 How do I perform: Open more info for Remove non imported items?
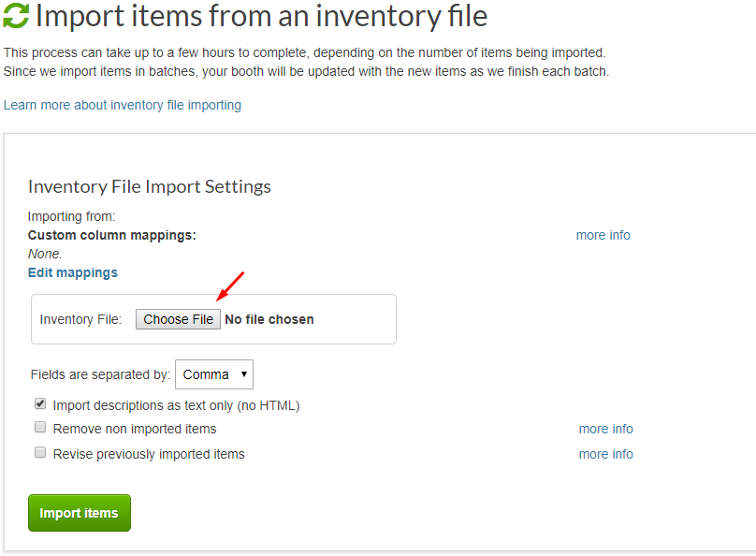605,430
